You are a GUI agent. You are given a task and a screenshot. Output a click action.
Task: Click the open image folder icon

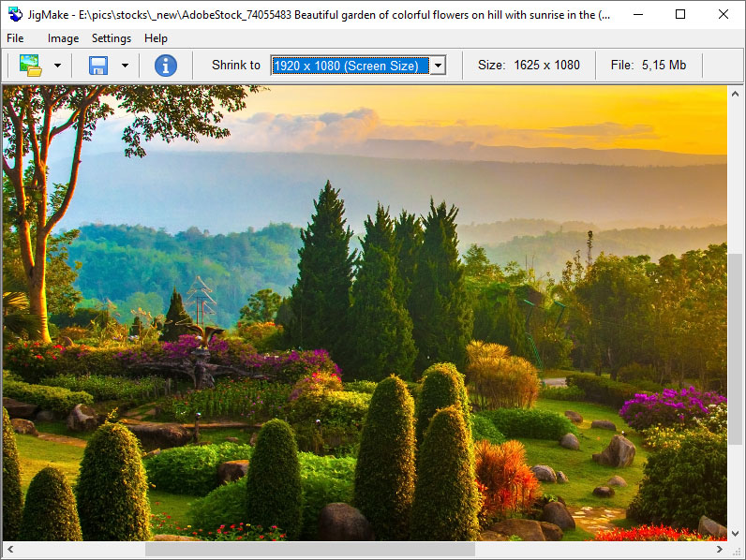click(31, 66)
